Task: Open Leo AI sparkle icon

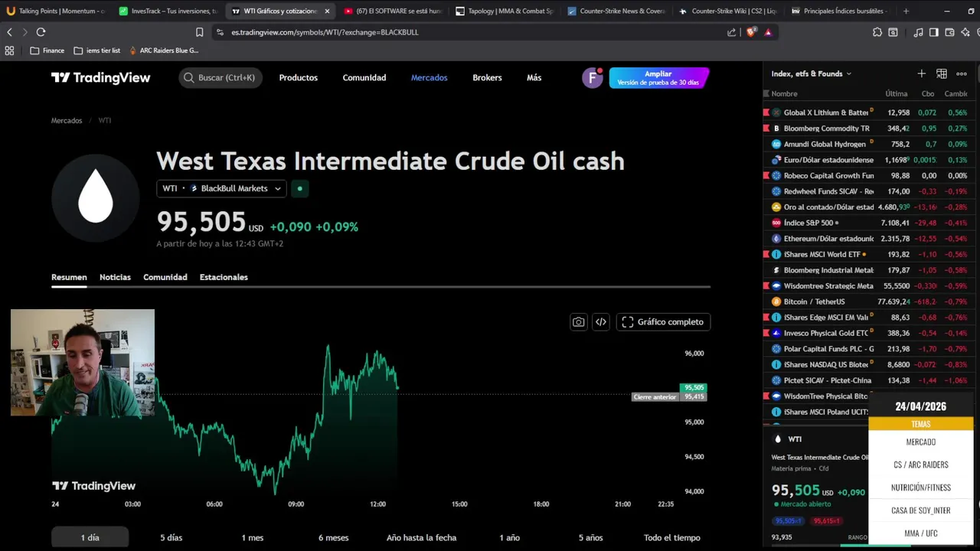Action: click(x=965, y=32)
